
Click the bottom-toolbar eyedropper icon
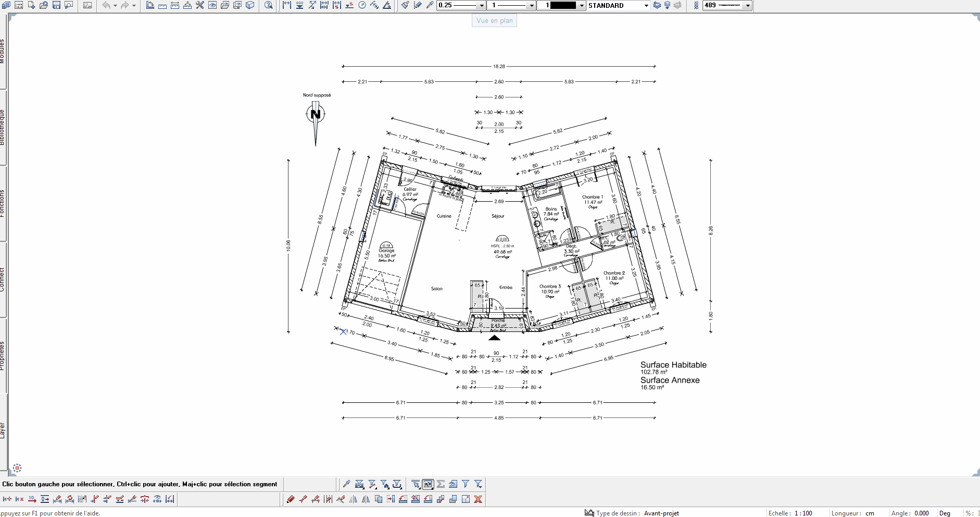[x=346, y=484]
